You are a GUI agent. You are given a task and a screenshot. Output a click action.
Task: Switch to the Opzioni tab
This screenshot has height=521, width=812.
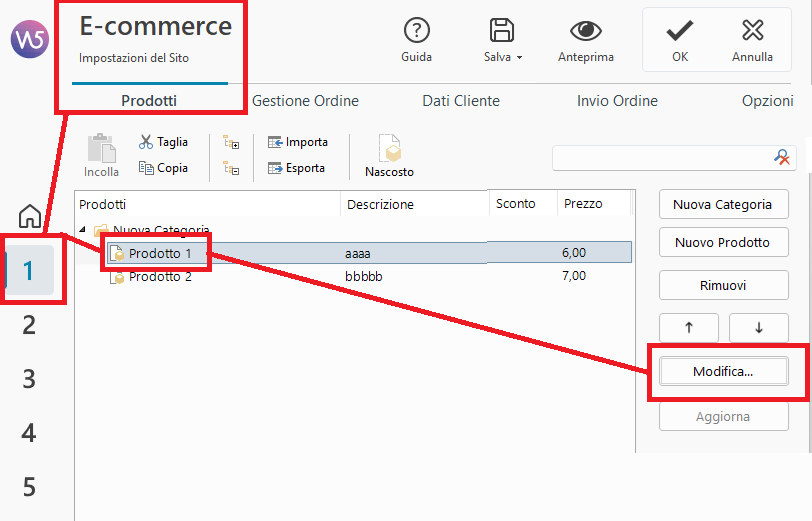point(767,100)
